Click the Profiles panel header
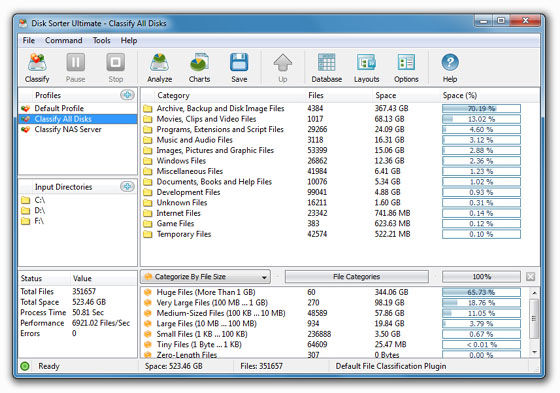 [x=78, y=95]
